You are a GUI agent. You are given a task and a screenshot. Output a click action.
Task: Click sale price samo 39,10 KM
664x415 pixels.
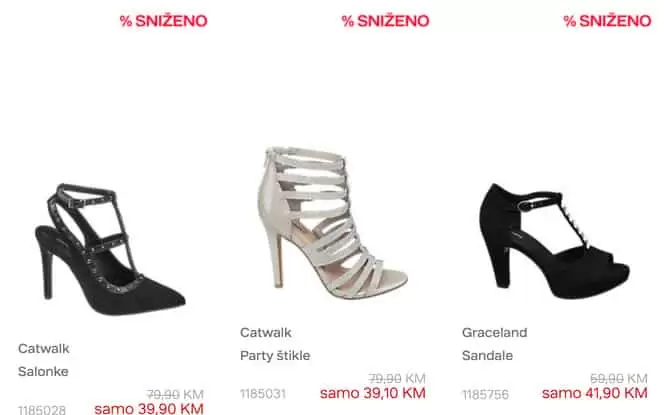coord(373,393)
